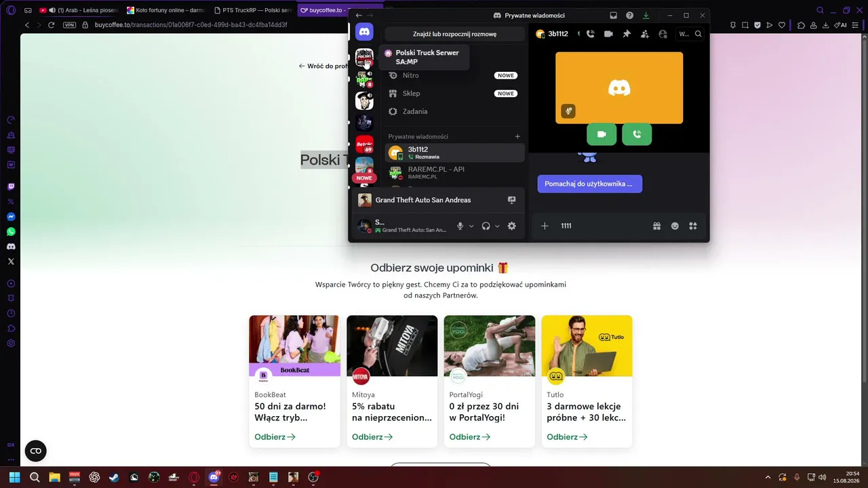Click Pomachaj do użytkownika button
Image resolution: width=868 pixels, height=488 pixels.
tap(589, 184)
